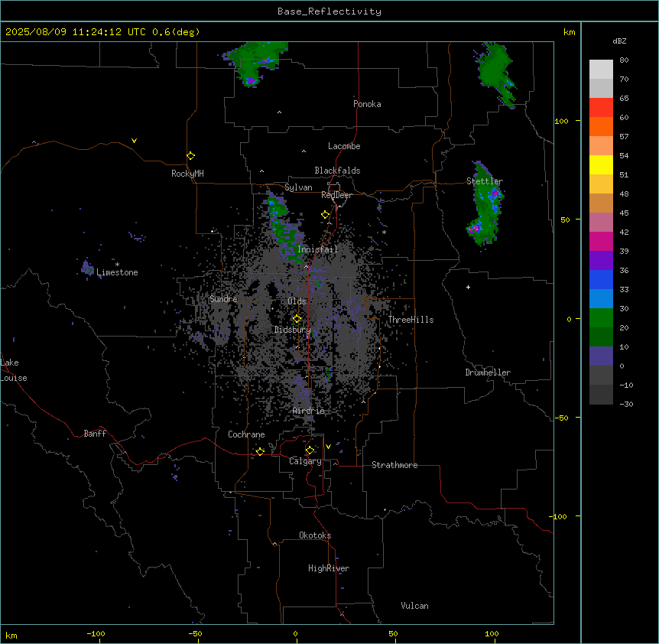Click the Base_Reflectivity title text
659x644 pixels.
pyautogui.click(x=329, y=11)
